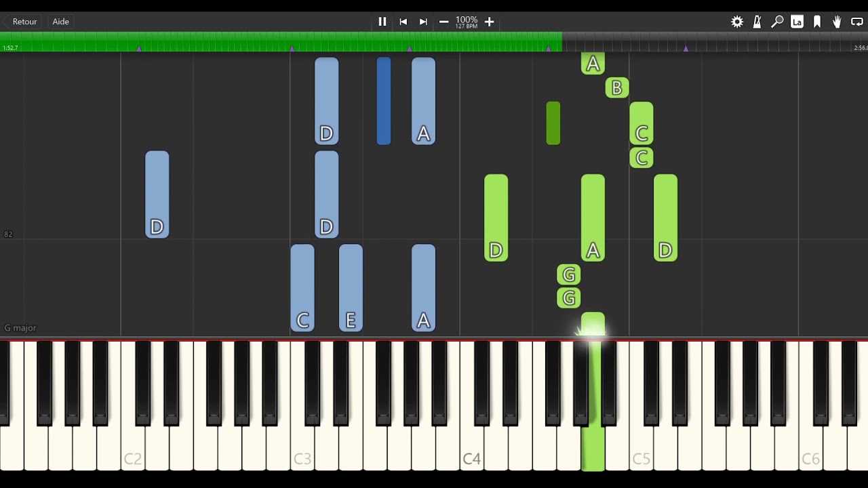Select the first purple bookmark marker
Image resolution: width=868 pixels, height=488 pixels.
pos(139,49)
